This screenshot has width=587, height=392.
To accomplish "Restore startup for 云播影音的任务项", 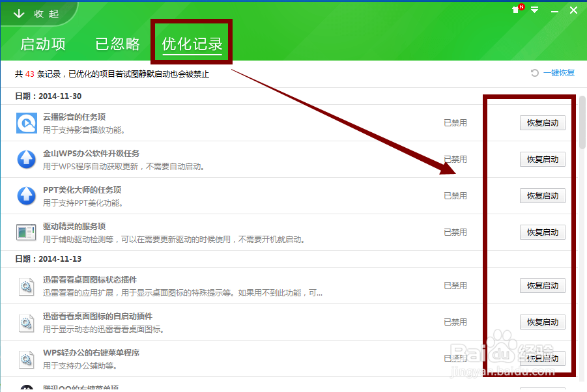I will point(543,123).
